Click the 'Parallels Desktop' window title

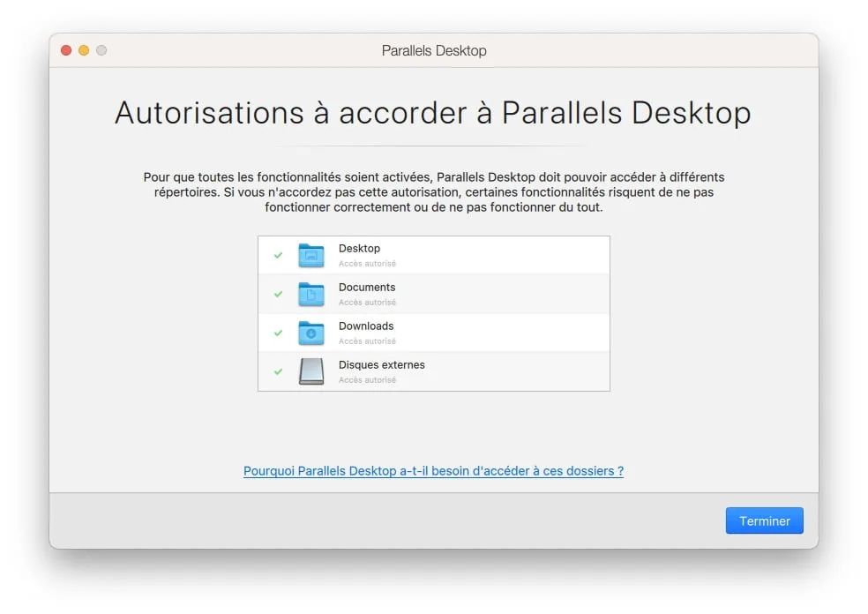(x=434, y=50)
